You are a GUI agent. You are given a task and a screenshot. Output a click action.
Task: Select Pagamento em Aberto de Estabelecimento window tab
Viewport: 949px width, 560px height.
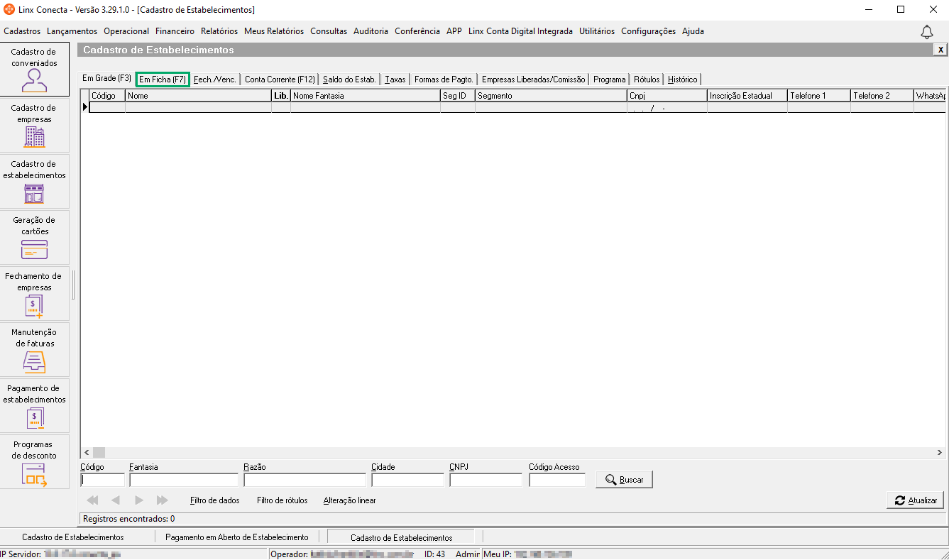237,537
